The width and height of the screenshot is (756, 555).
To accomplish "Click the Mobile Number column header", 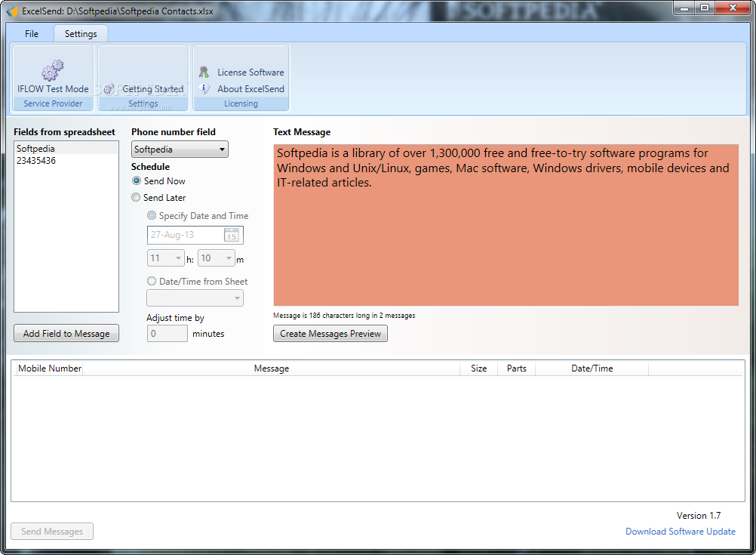I will [x=50, y=368].
